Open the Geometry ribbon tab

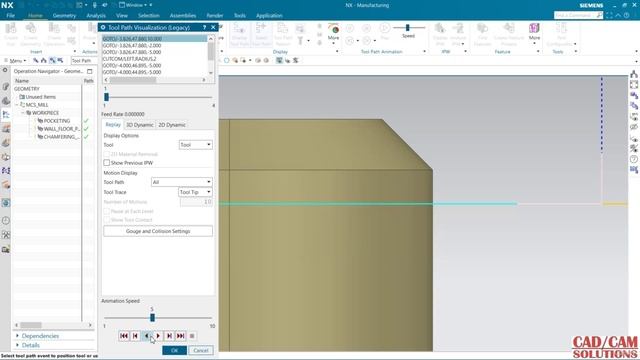[64, 16]
